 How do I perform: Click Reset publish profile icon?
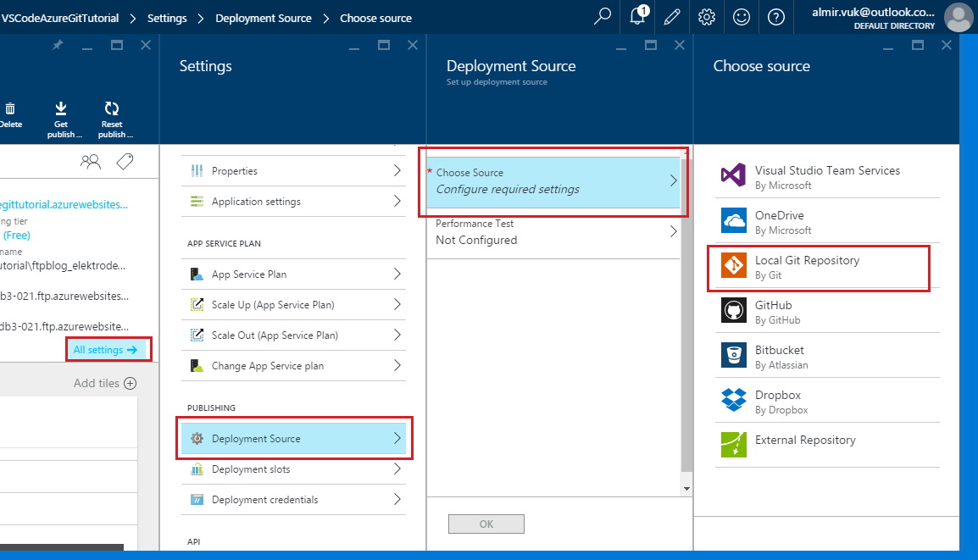coord(112,108)
